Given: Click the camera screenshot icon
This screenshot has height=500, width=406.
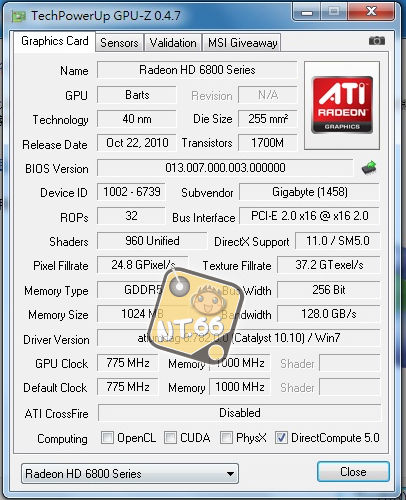Looking at the screenshot, I should [377, 41].
